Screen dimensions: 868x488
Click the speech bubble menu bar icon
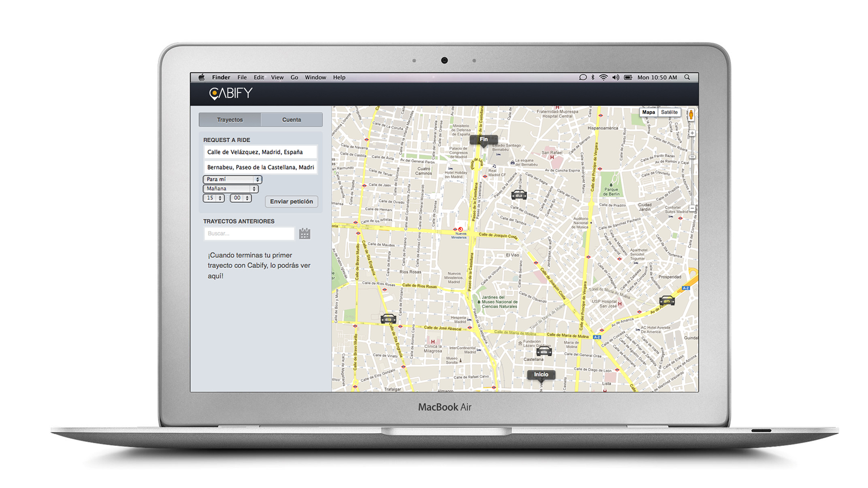pyautogui.click(x=583, y=78)
